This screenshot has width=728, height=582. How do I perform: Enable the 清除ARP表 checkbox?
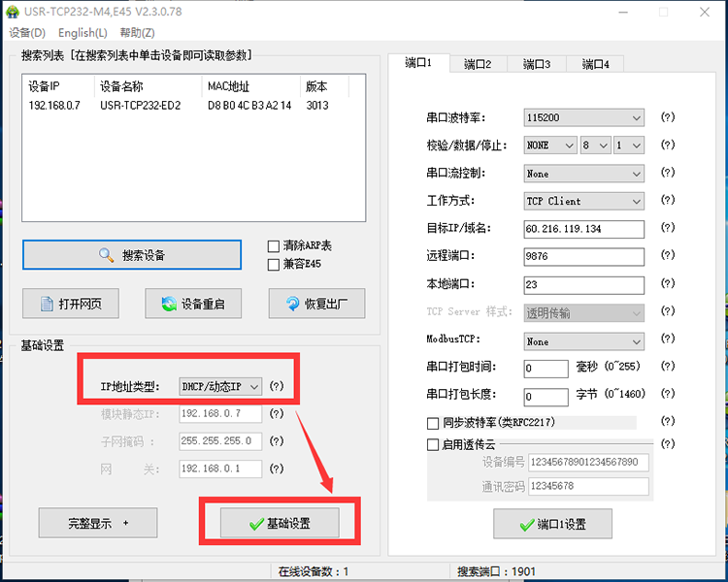[274, 246]
